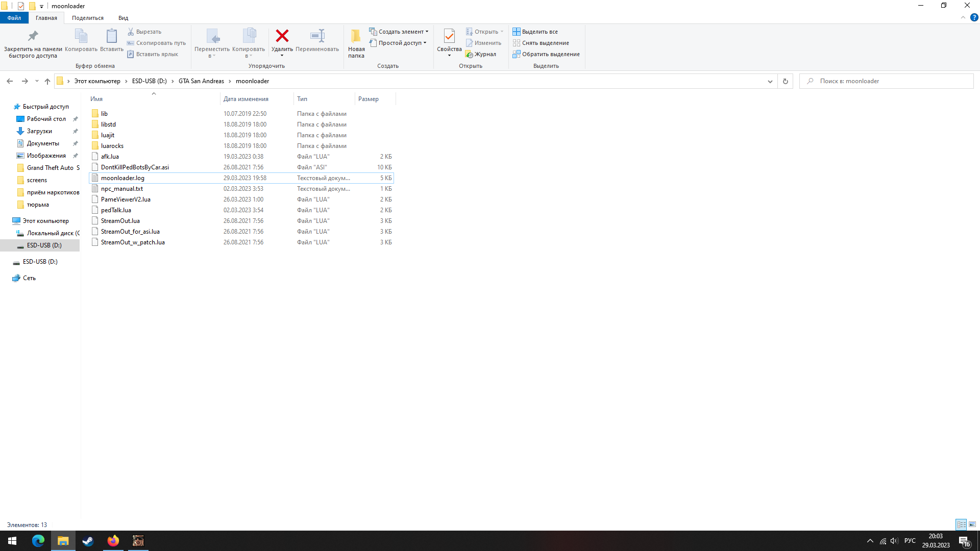Open the Вид (View) ribbon tab

[x=123, y=18]
